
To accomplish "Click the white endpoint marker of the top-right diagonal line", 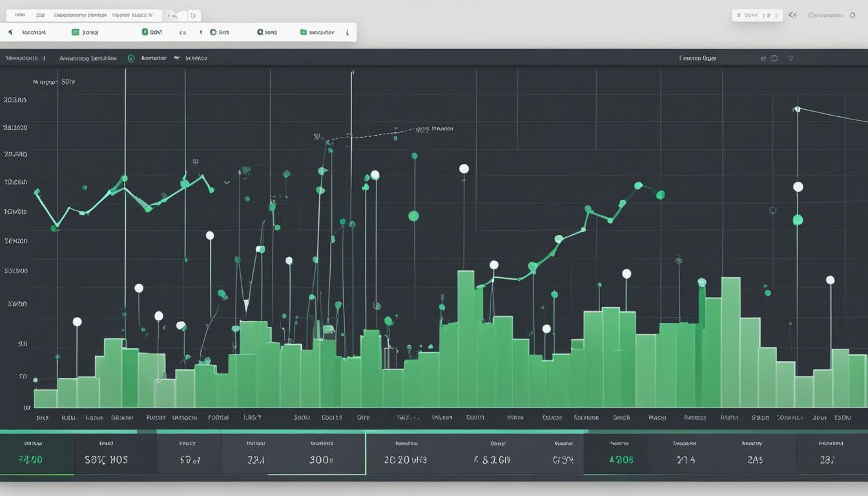I will [797, 109].
